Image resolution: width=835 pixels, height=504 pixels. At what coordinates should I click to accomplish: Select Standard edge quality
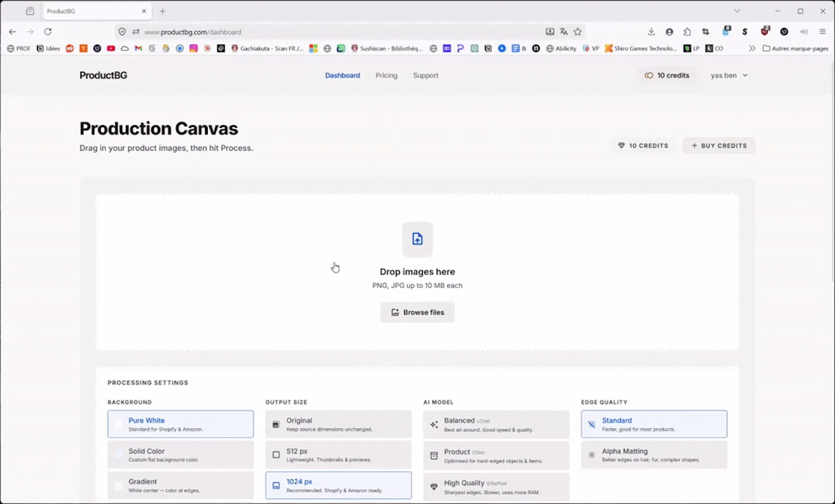point(654,424)
